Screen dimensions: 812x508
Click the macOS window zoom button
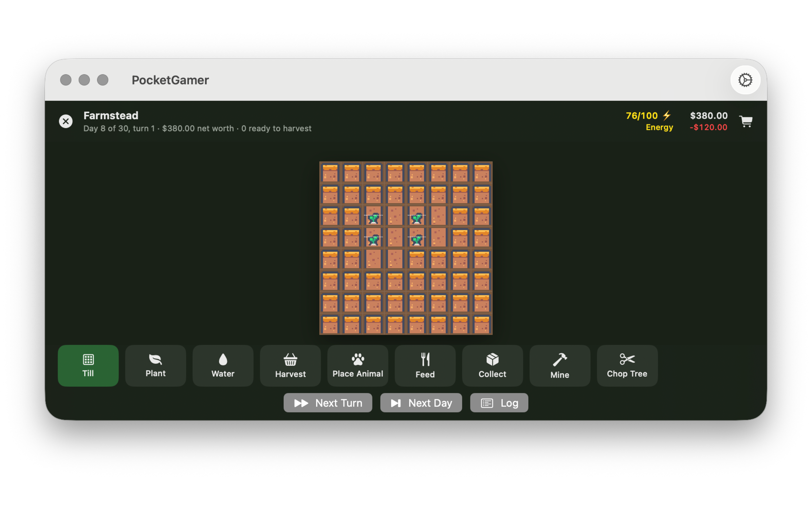coord(103,80)
